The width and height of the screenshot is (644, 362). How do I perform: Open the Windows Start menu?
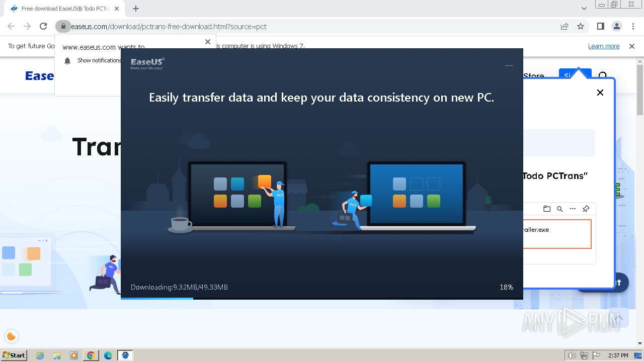click(14, 355)
